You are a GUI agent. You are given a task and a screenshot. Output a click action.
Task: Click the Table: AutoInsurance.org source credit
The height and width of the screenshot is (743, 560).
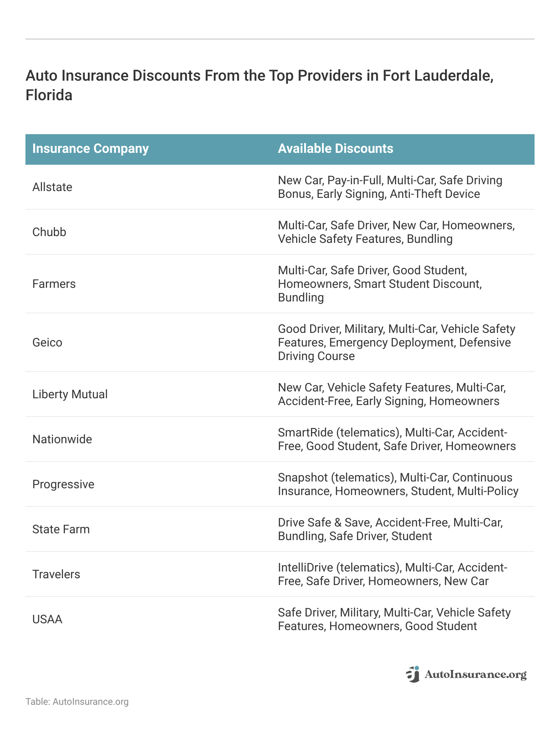(x=77, y=701)
